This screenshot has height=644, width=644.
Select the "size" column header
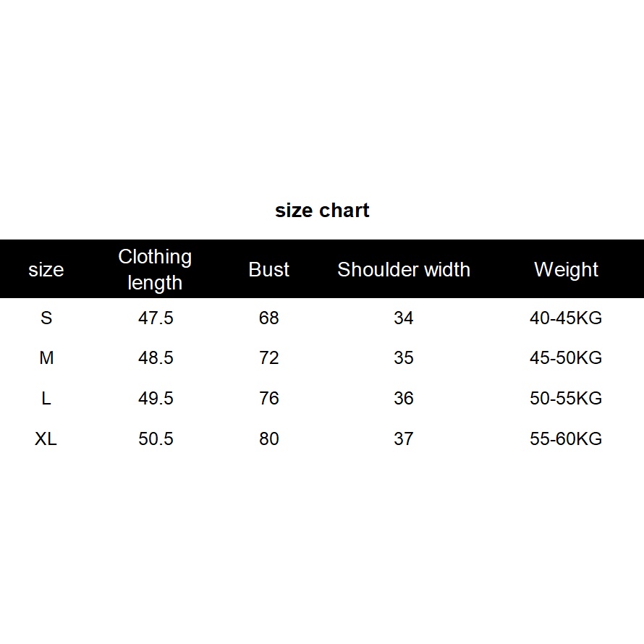point(46,270)
